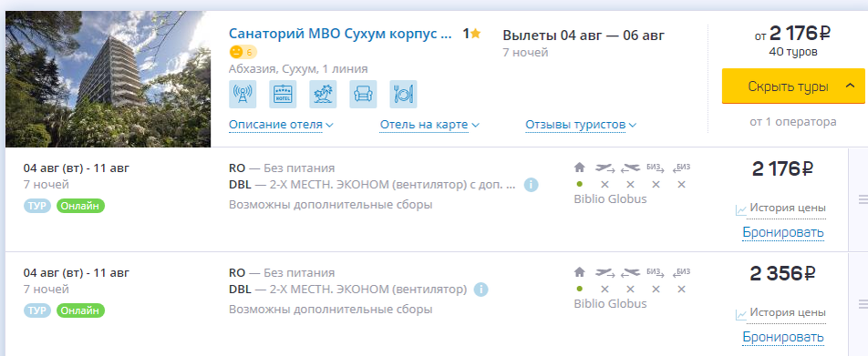
Task: Click the Вылеты 04 авг — 06 авг text
Action: (x=584, y=36)
